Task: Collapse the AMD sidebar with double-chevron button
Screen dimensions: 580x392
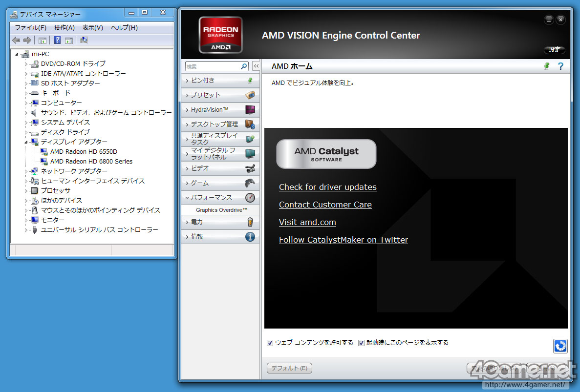Action: click(x=256, y=66)
